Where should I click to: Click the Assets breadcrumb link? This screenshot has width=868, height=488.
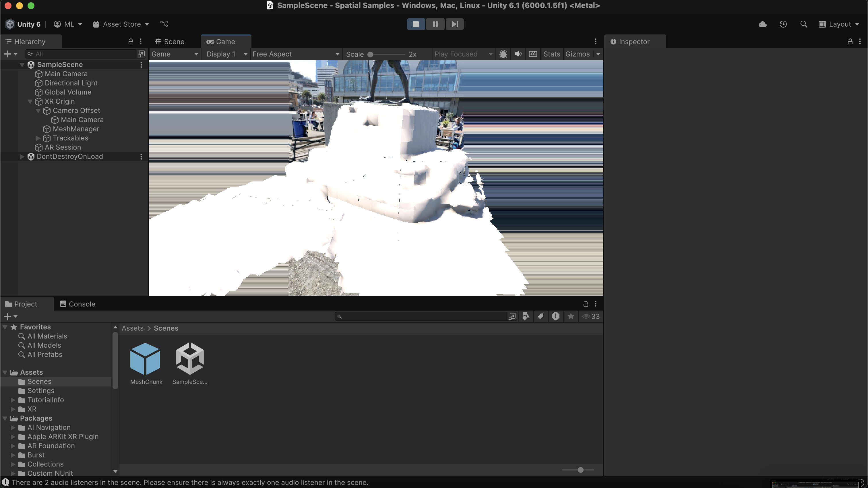132,328
